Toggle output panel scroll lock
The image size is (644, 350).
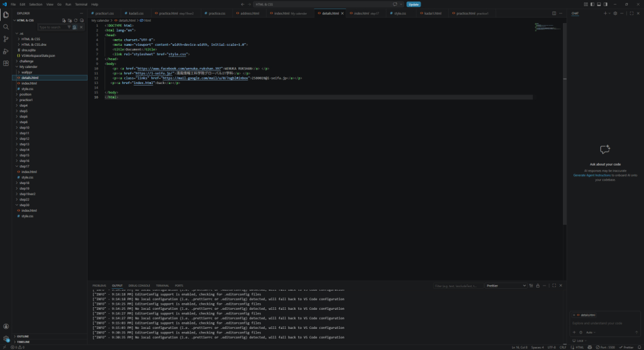coord(537,286)
